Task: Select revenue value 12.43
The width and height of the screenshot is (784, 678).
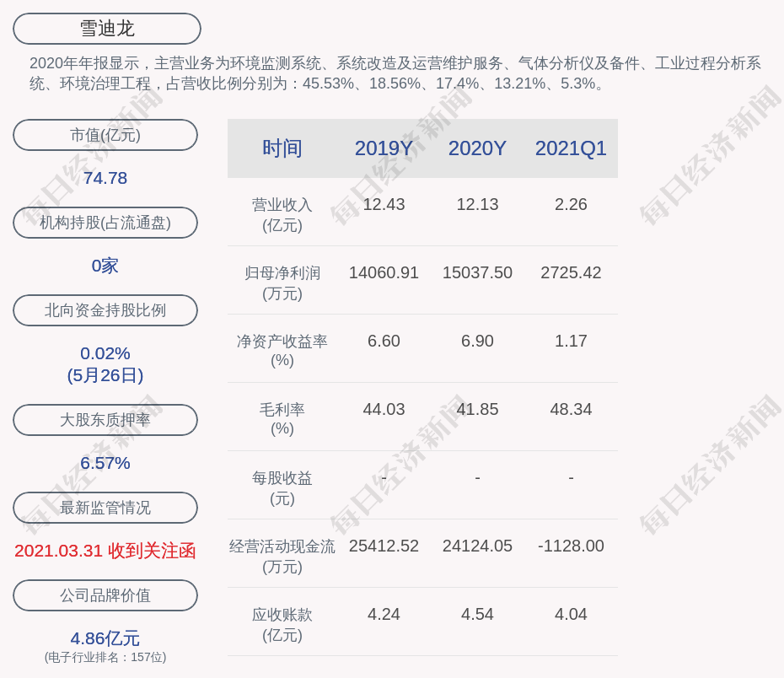Action: tap(384, 205)
